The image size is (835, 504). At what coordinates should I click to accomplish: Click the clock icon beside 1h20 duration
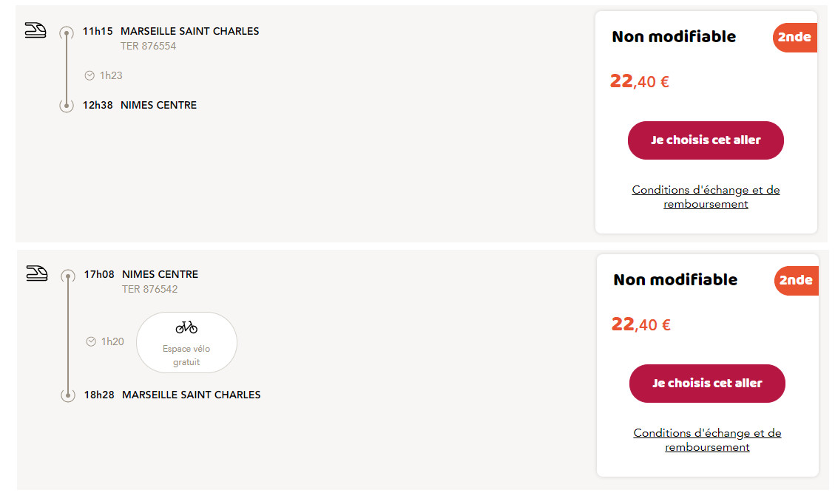click(x=91, y=341)
